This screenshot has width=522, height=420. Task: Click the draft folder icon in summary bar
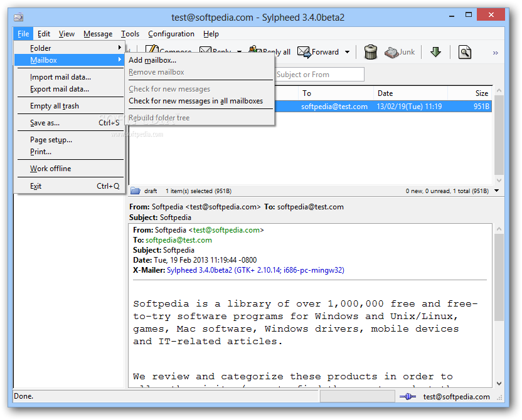coord(136,191)
